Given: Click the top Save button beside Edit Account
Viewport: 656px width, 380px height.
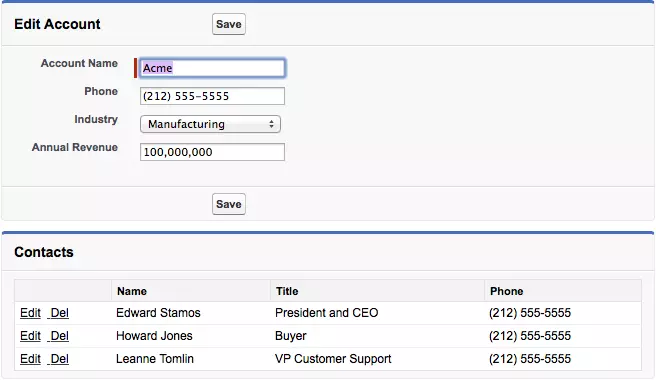Looking at the screenshot, I should [228, 24].
